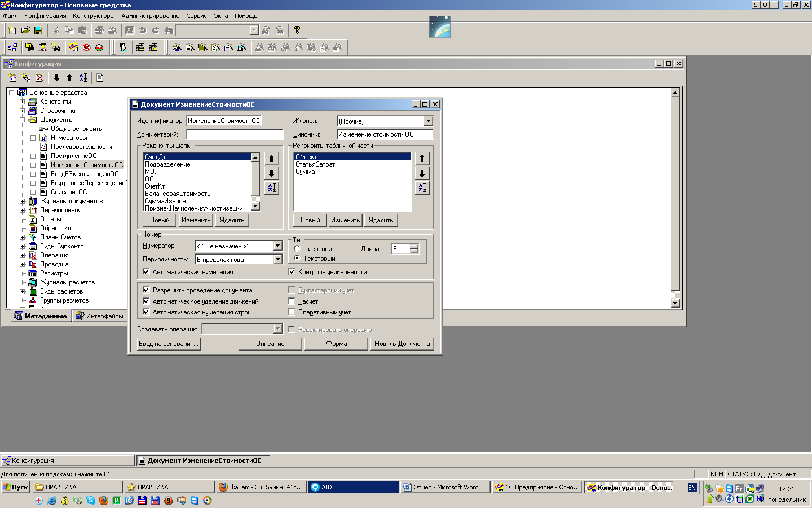Click delete red X icon in Конфигурация toolbar
This screenshot has height=508, width=812.
[x=39, y=78]
